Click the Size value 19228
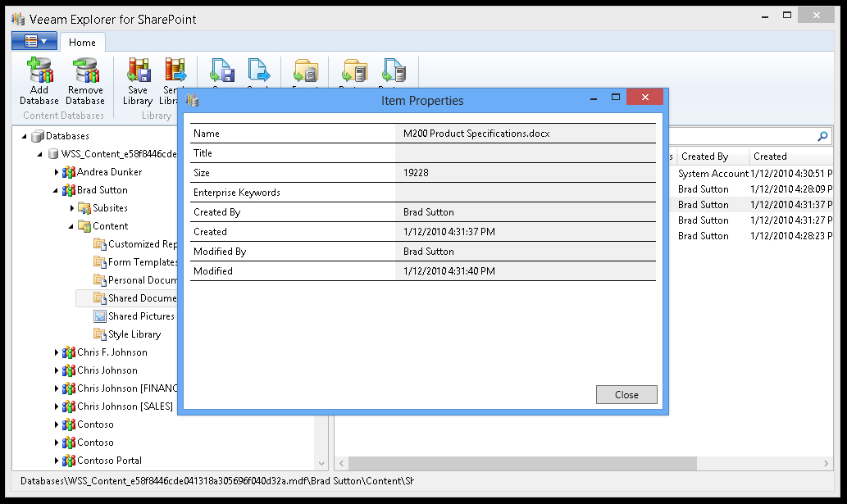The width and height of the screenshot is (847, 504). 416,173
